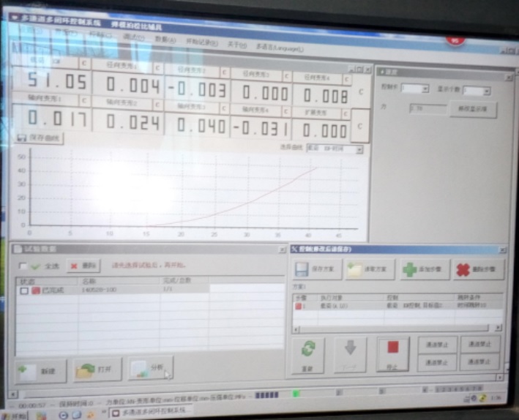
Task: Click the green plus add step button
Action: [x=423, y=269]
